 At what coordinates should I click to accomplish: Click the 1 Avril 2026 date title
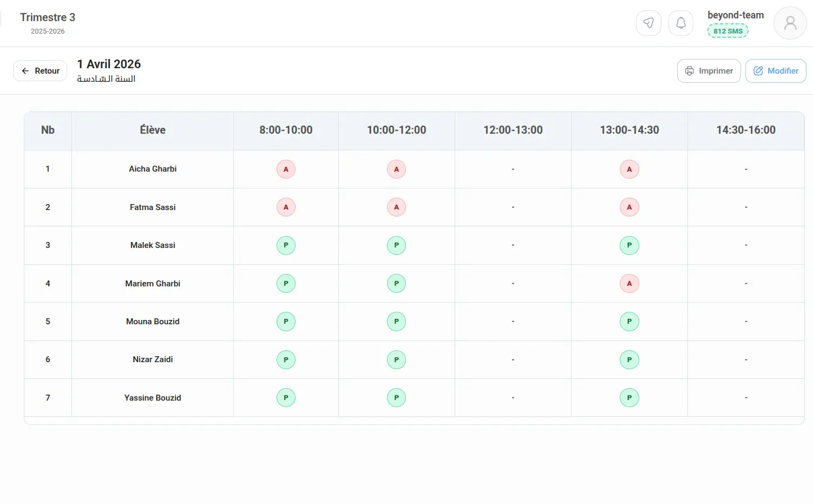109,64
